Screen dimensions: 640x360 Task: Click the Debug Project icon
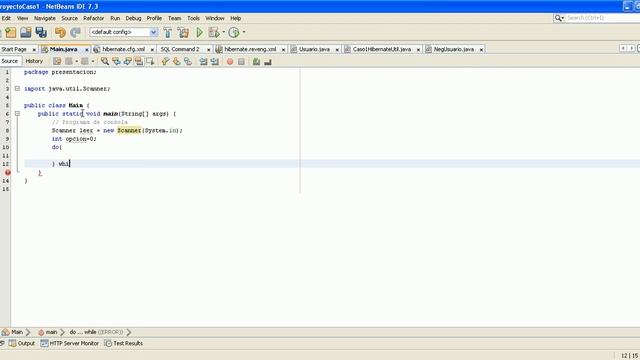(213, 32)
